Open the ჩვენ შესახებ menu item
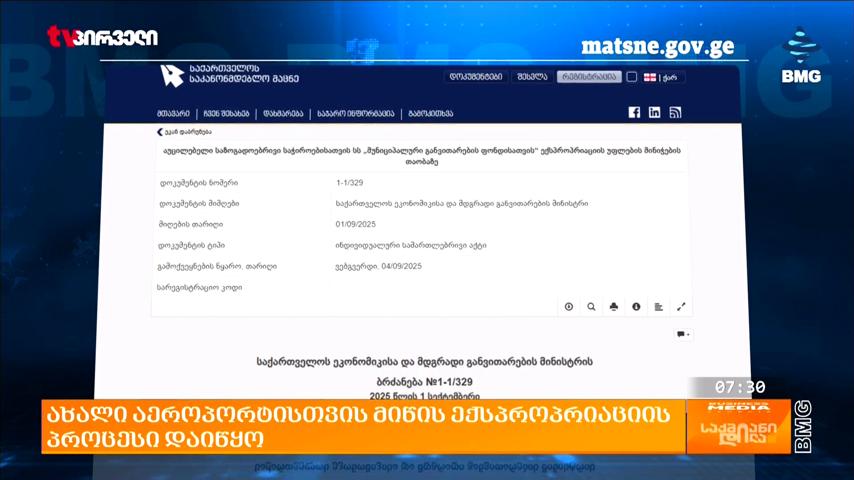Viewport: 854px width, 480px height. pyautogui.click(x=226, y=113)
